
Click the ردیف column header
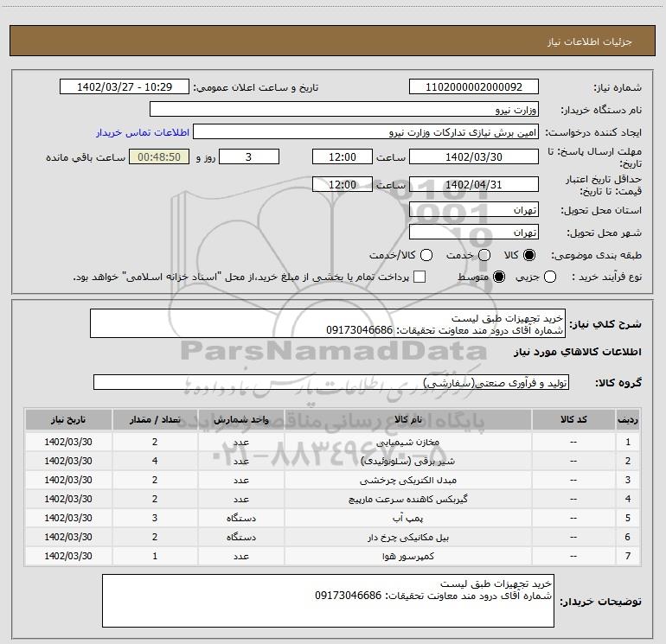[x=628, y=420]
